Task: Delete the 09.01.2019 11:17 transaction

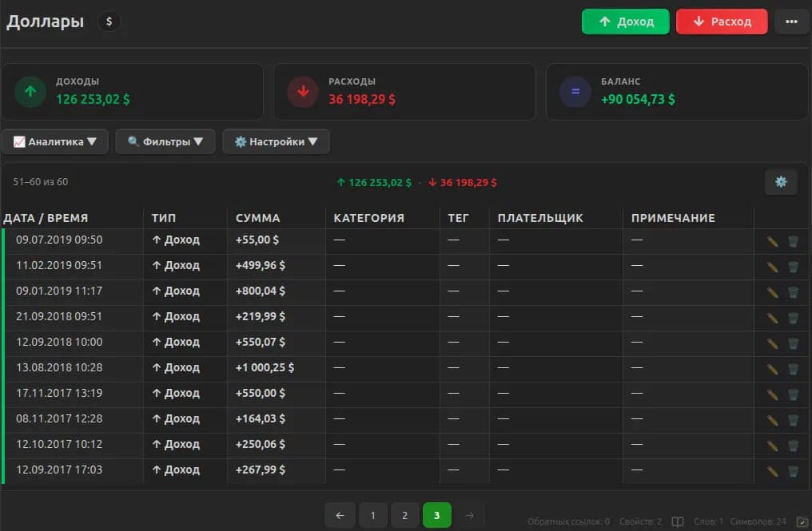Action: (x=793, y=292)
